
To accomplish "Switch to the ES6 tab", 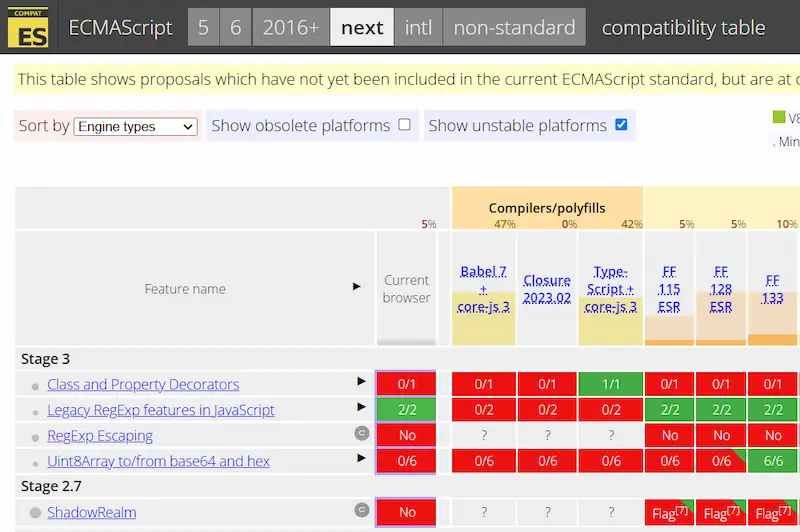I will coord(235,27).
